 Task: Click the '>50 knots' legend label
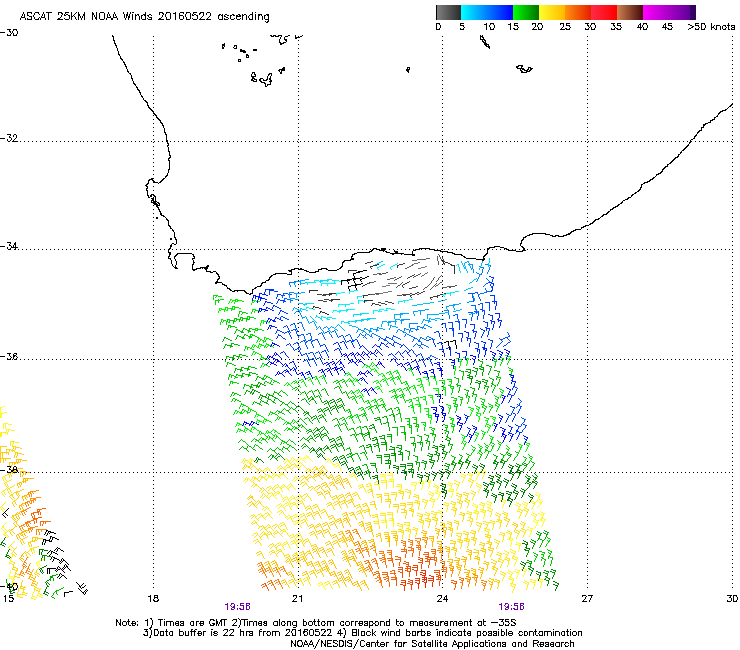click(x=711, y=27)
